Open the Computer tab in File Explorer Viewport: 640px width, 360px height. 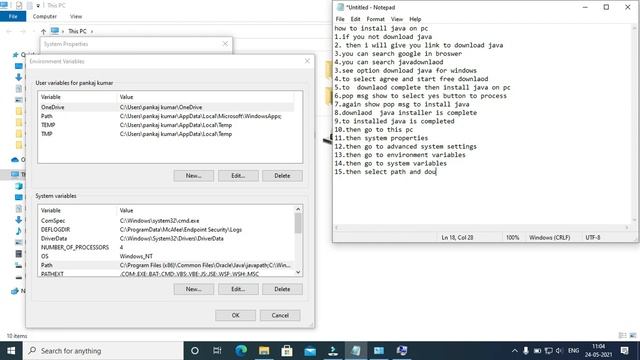45,16
